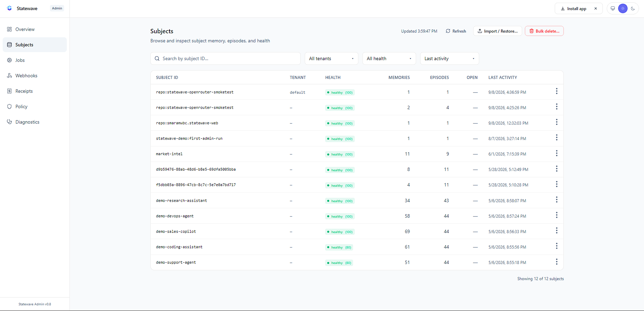Click 6/1/2026, 7:15:39 PM activity cell
Screen dimensions: 644x311
(507, 154)
